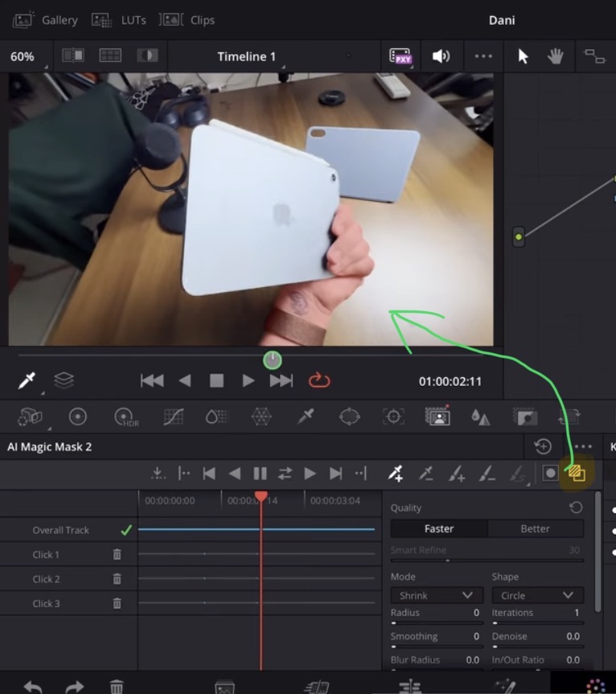The height and width of the screenshot is (694, 616).
Task: Select the add stroke brush plus tool
Action: pos(456,474)
